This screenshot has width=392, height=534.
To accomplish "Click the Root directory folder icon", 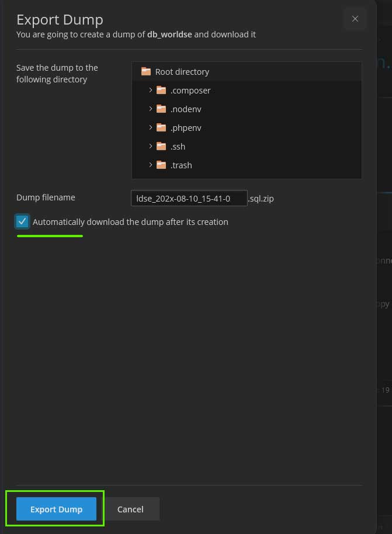I will 146,71.
